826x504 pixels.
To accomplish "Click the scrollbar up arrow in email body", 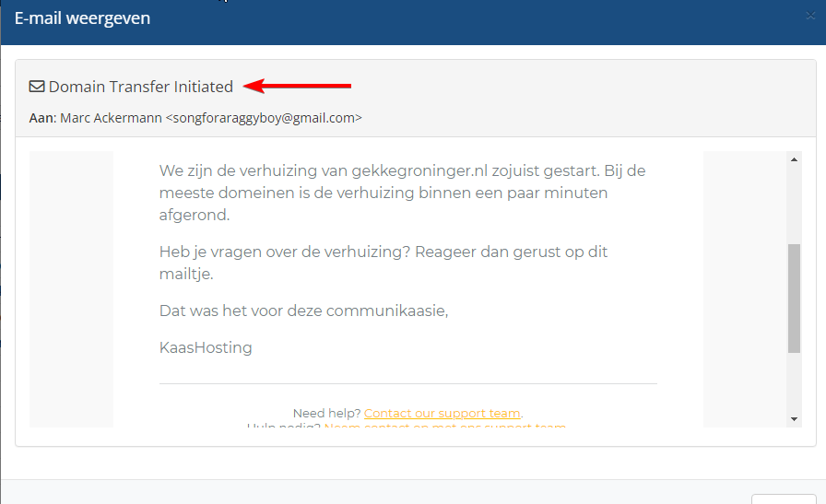I will pos(794,160).
